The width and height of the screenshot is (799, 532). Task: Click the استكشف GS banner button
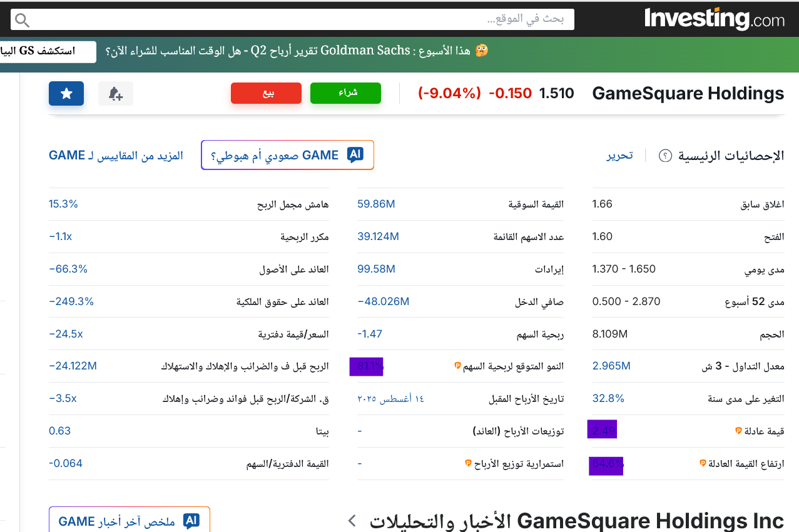pos(48,52)
